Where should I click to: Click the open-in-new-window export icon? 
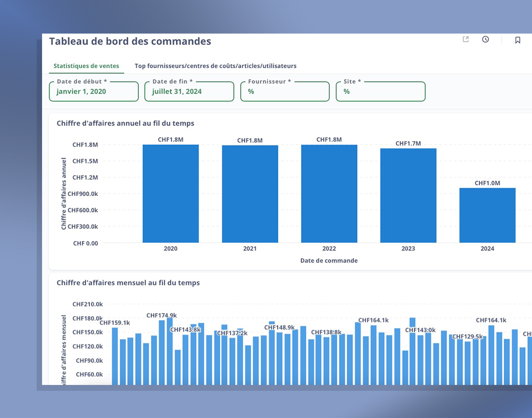pos(465,40)
